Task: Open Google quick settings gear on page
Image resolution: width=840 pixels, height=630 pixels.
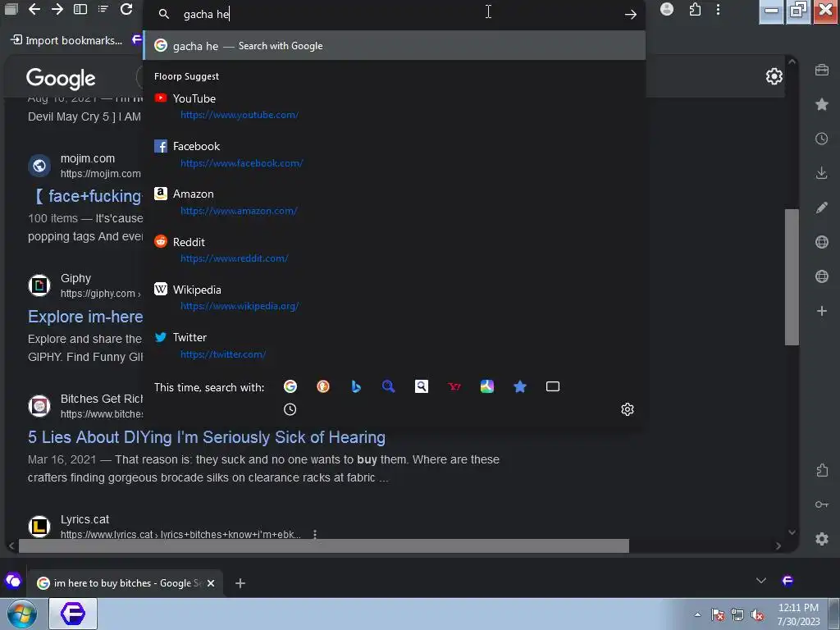Action: click(x=774, y=76)
